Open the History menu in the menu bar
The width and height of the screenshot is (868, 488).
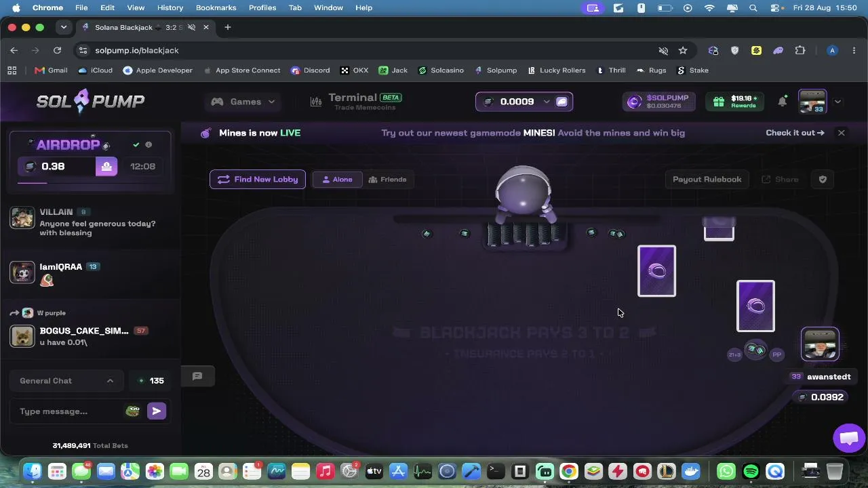pos(170,7)
